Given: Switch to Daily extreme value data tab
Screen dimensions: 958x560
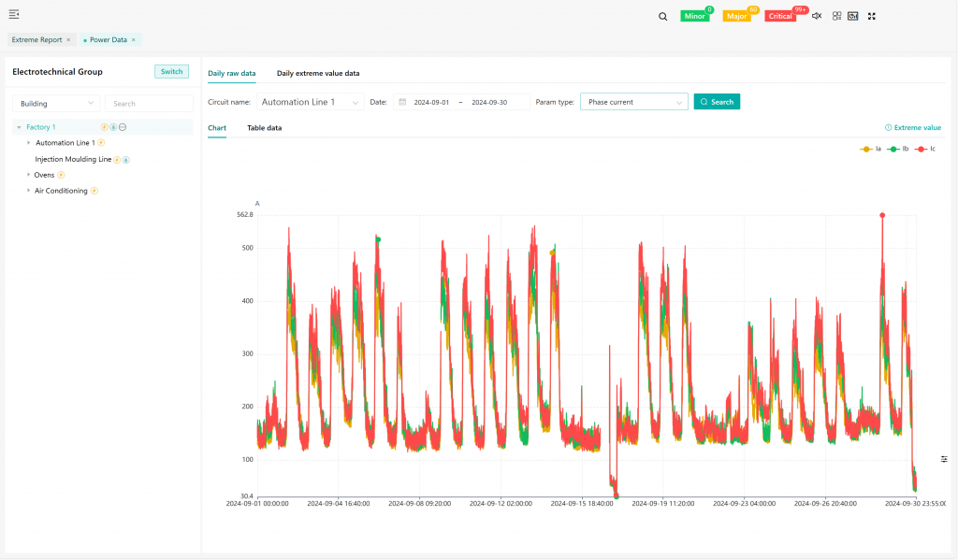Looking at the screenshot, I should pos(318,73).
